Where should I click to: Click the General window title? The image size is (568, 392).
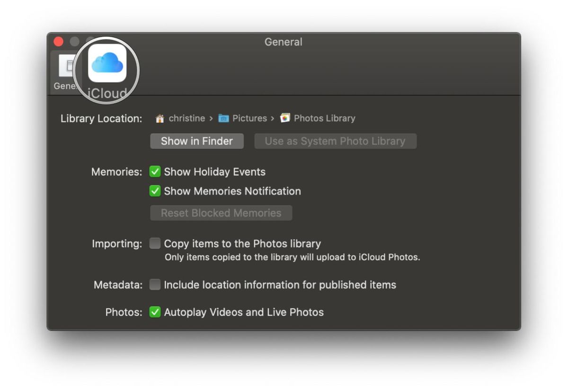tap(283, 42)
